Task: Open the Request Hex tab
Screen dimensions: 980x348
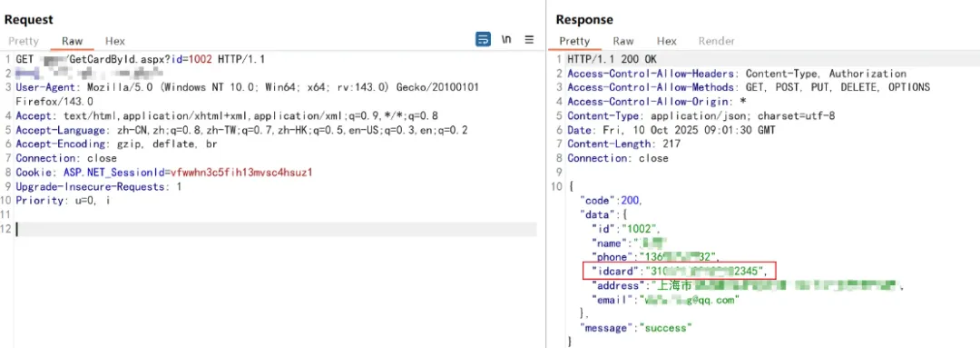Action: coord(115,41)
